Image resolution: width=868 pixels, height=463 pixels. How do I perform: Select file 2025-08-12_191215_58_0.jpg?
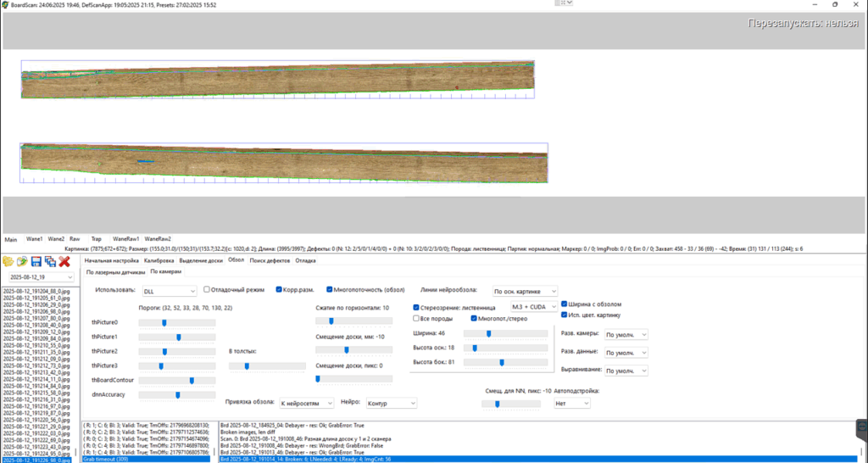pyautogui.click(x=36, y=393)
